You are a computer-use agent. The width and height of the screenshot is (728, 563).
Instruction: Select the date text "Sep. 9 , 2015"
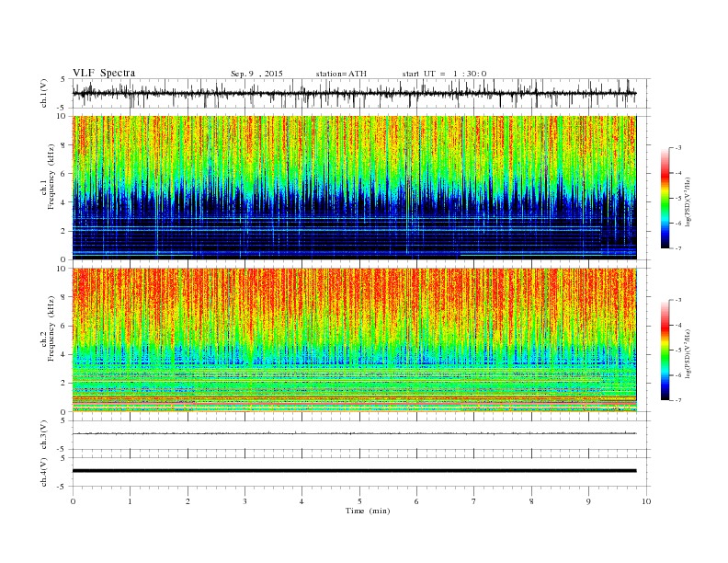pyautogui.click(x=256, y=74)
